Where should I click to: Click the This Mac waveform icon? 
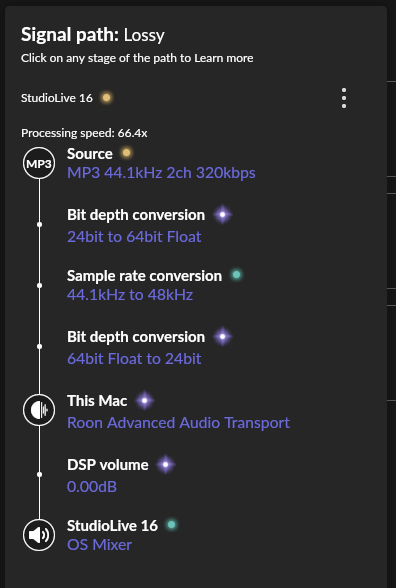click(39, 410)
